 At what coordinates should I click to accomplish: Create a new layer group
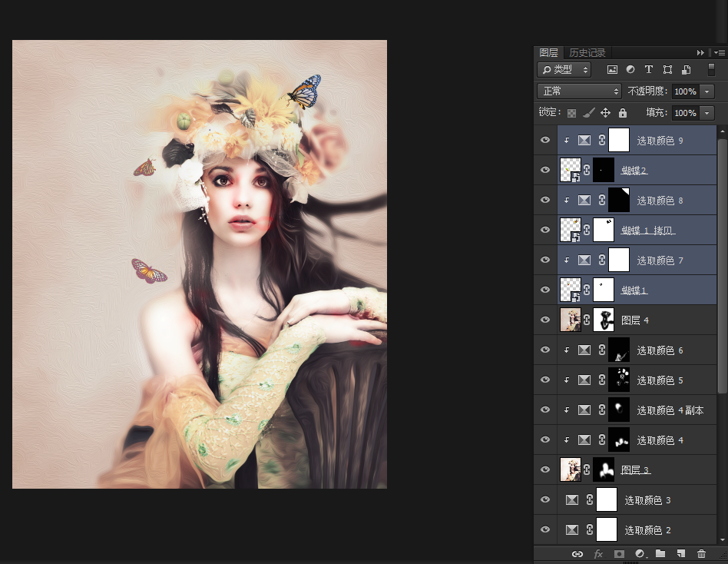[660, 553]
